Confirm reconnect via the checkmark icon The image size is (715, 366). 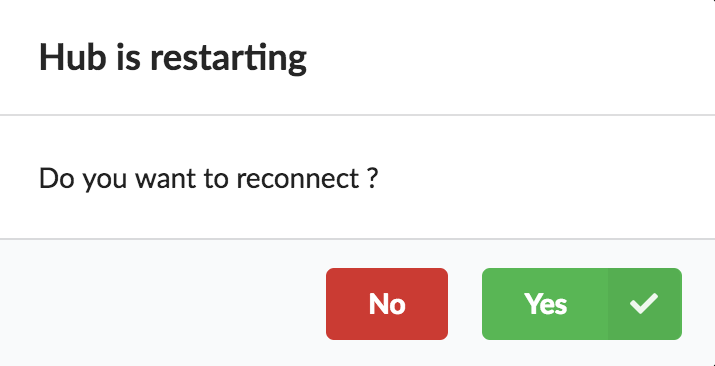pos(644,304)
